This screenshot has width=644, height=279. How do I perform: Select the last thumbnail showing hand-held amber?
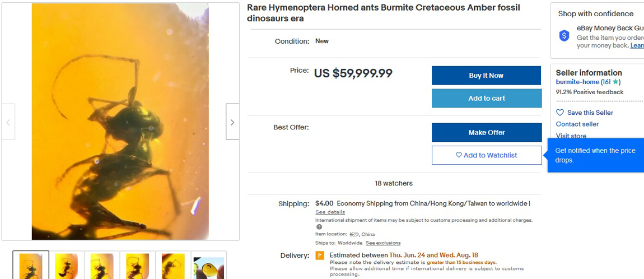208,265
